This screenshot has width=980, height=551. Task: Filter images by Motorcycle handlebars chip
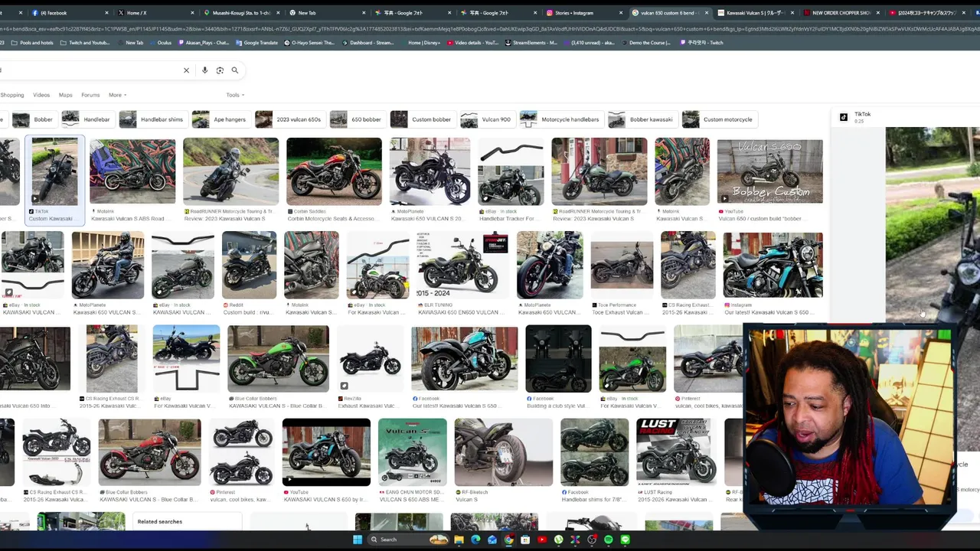[560, 119]
